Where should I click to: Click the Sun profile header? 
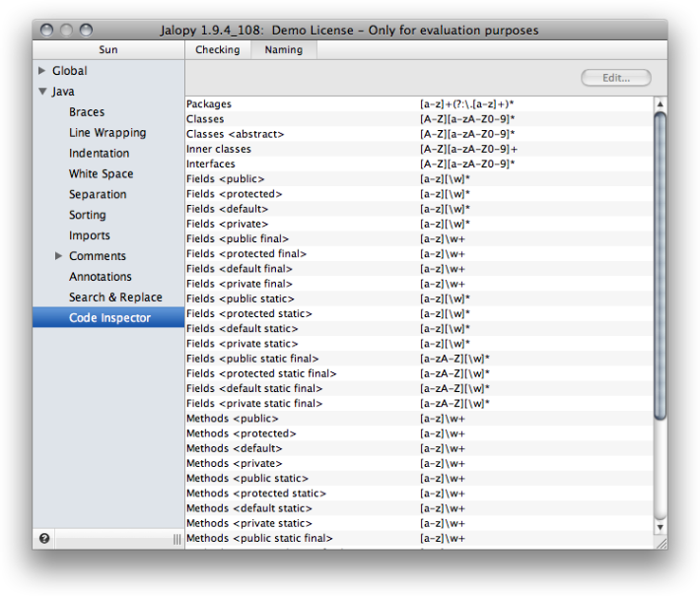point(108,49)
